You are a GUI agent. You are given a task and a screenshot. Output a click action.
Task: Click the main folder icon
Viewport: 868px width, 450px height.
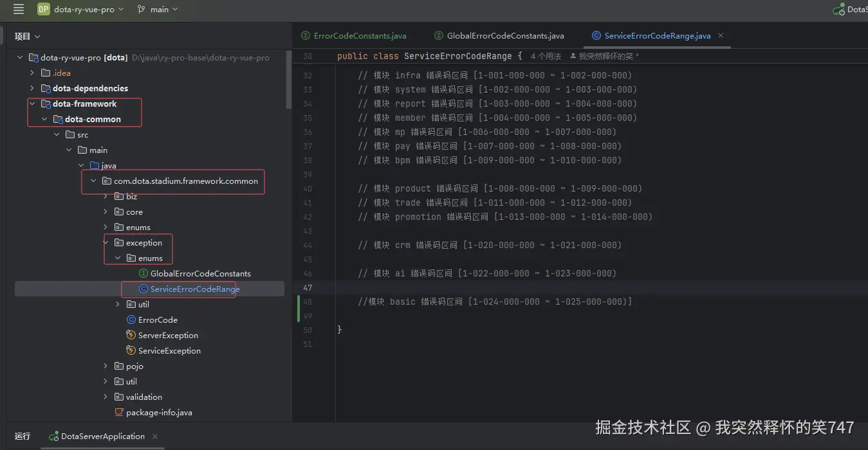click(x=82, y=150)
